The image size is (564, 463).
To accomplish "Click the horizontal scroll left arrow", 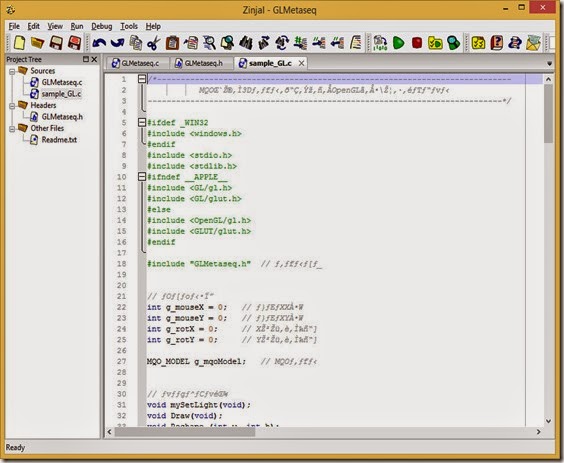I will coord(110,432).
